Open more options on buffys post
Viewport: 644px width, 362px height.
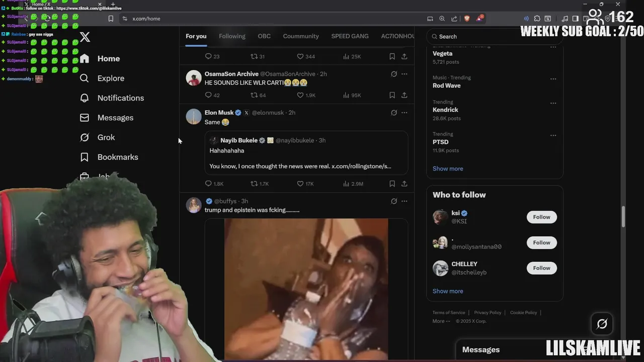coord(404,201)
